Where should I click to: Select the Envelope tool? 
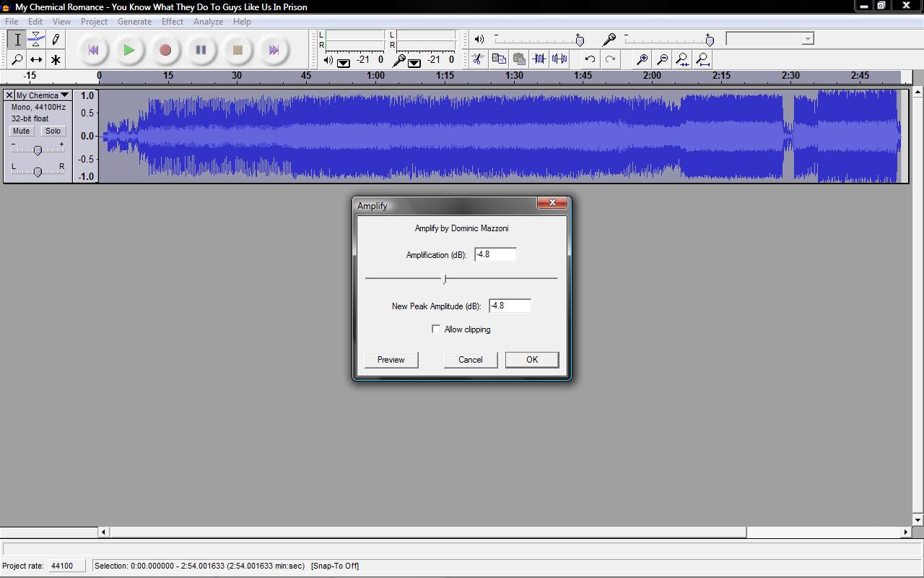(36, 40)
